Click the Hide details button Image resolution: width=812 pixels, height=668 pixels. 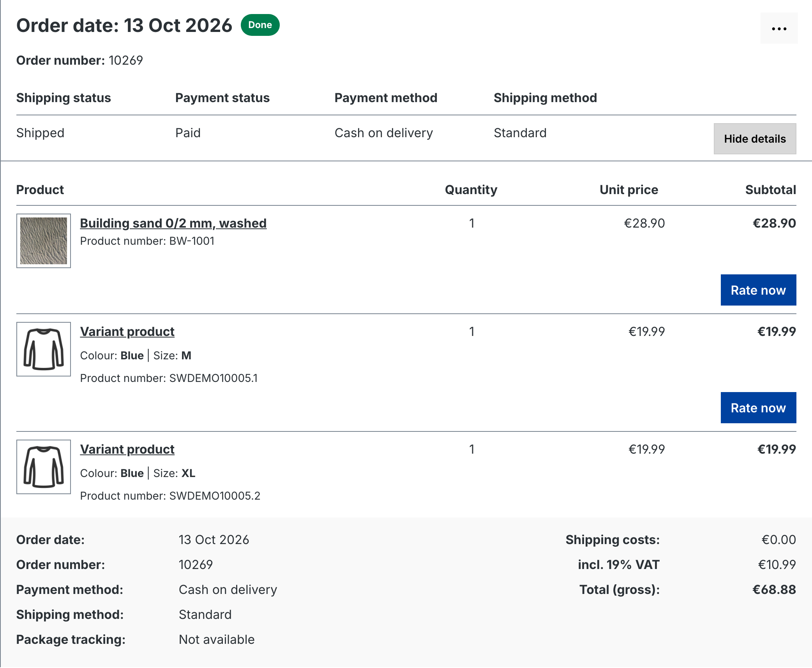click(x=755, y=139)
